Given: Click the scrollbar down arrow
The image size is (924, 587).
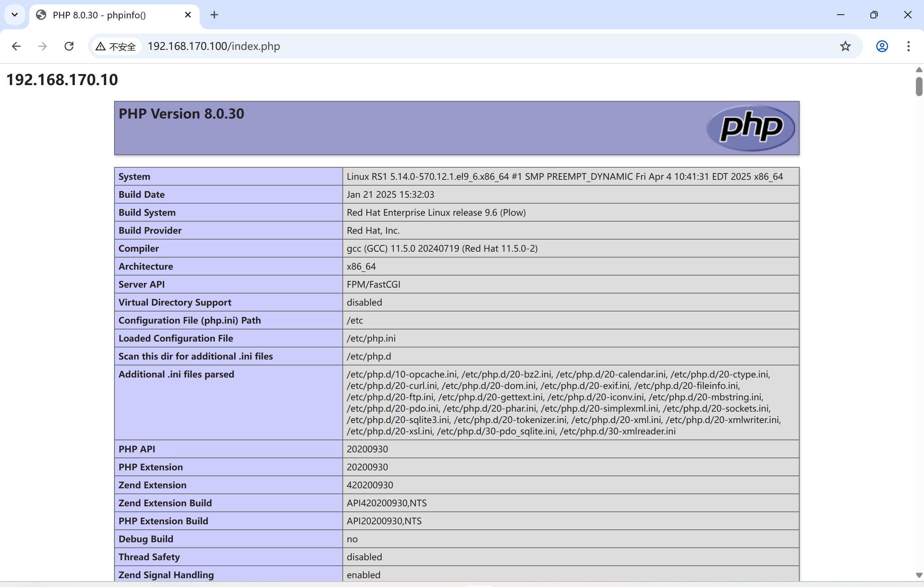Looking at the screenshot, I should 918,575.
